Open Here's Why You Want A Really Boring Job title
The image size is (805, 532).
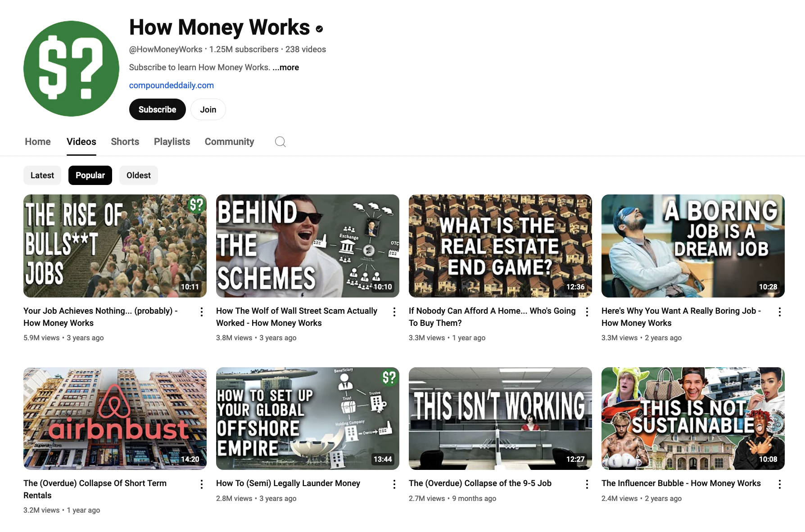click(x=681, y=317)
